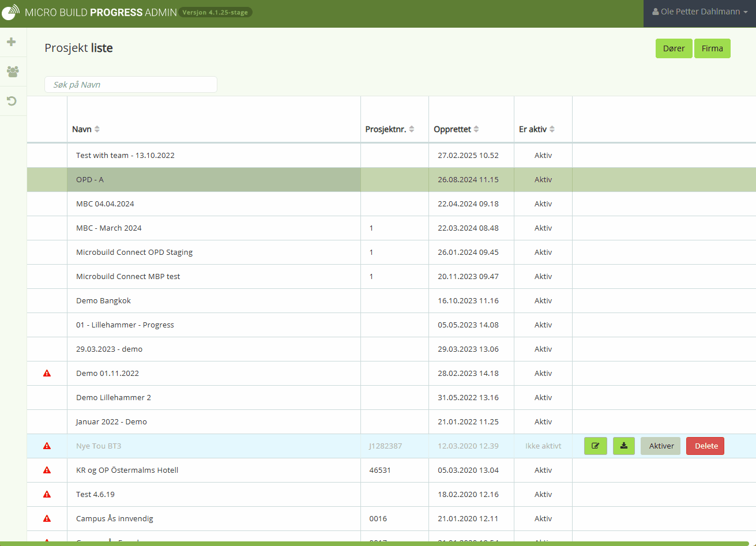756x546 pixels.
Task: Select the Test 4.6.19 project name
Action: click(95, 494)
